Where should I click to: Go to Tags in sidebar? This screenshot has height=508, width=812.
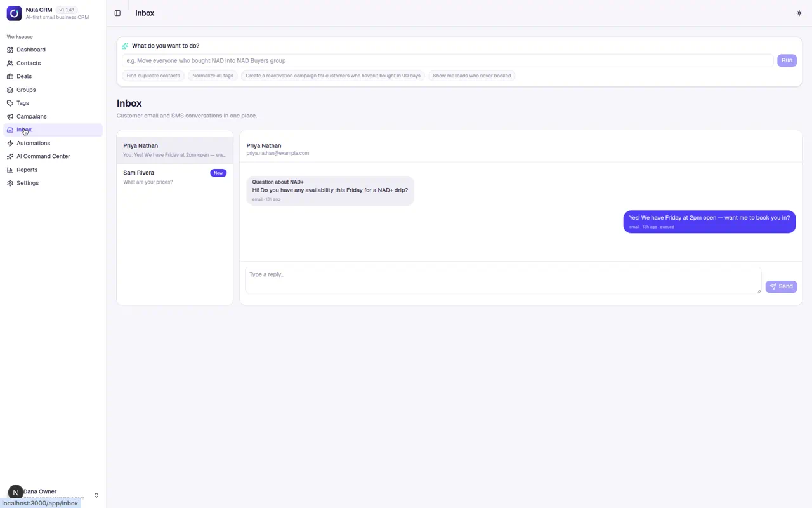[x=53, y=103]
